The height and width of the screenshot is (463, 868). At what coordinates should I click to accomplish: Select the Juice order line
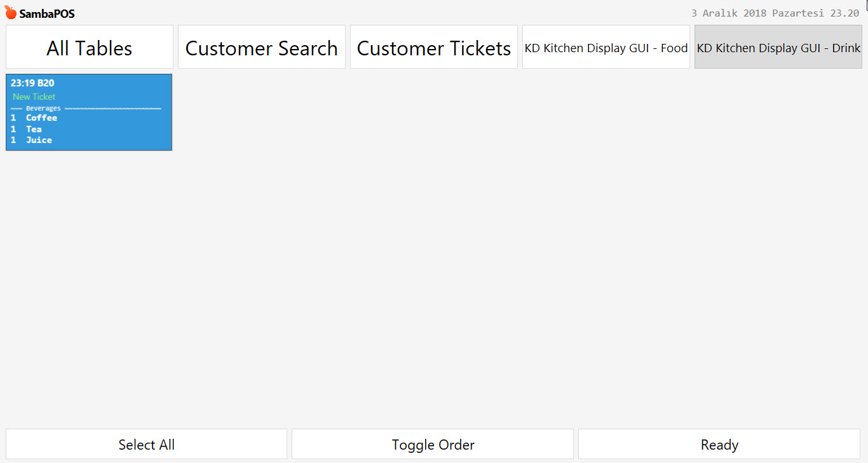coord(39,140)
